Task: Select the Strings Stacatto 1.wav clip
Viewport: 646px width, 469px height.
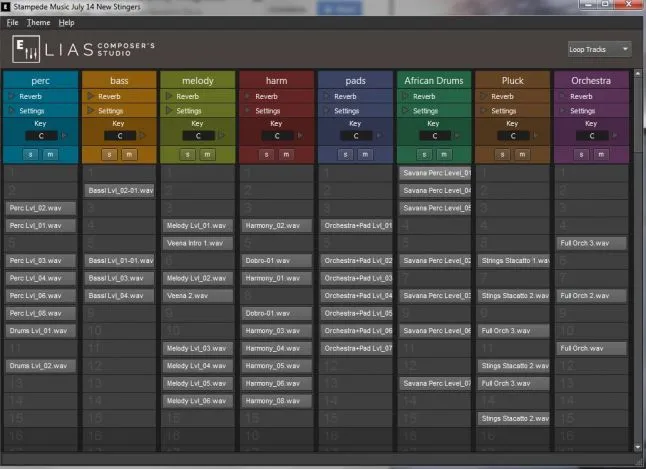Action: [514, 261]
